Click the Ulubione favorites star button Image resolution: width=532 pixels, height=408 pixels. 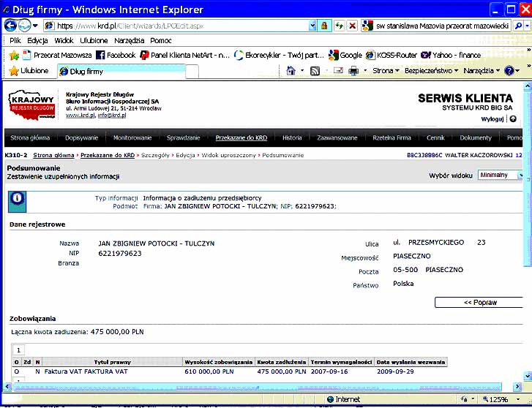coord(29,71)
